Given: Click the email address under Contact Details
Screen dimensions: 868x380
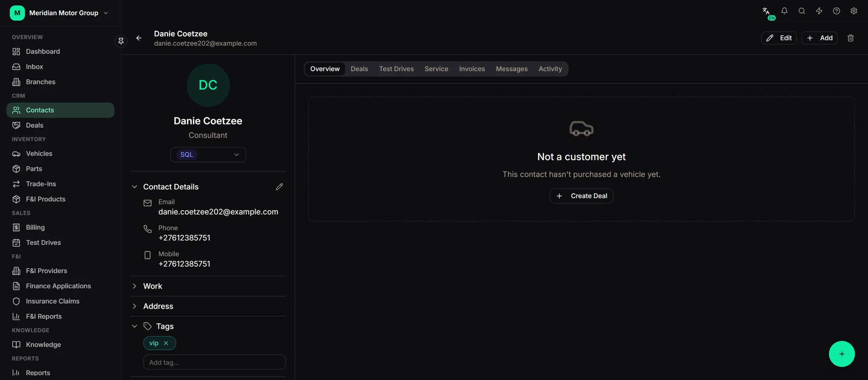Looking at the screenshot, I should 218,212.
